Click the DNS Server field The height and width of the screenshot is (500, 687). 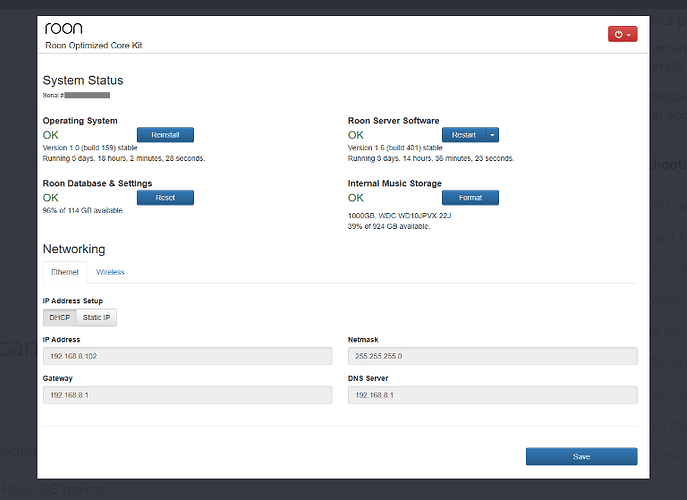pos(492,395)
